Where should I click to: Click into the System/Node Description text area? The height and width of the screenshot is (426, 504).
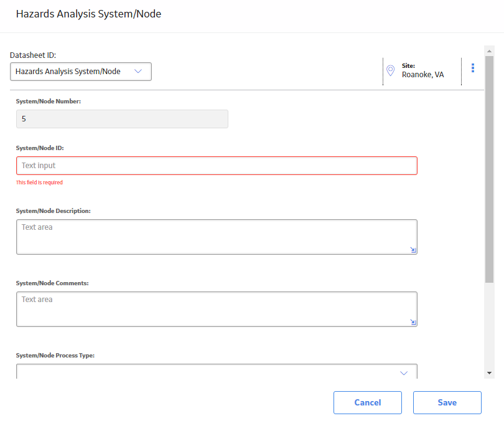click(x=217, y=237)
